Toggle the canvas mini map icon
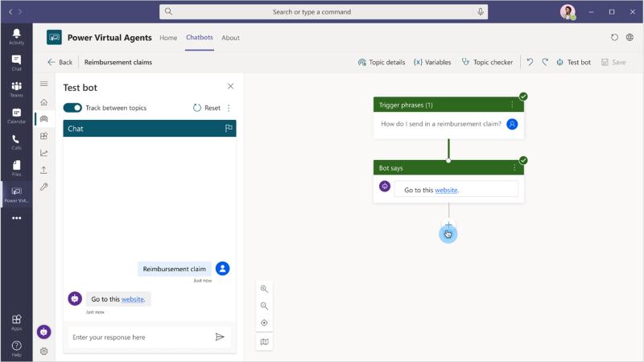The height and width of the screenshot is (362, 644). 264,342
